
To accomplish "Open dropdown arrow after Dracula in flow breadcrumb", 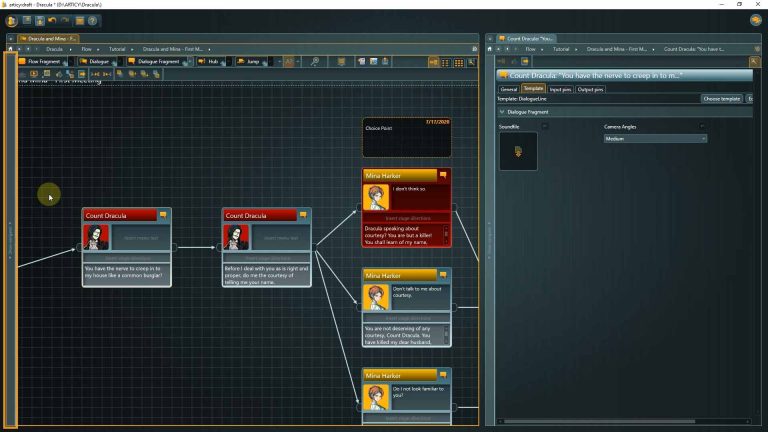I will [x=71, y=49].
